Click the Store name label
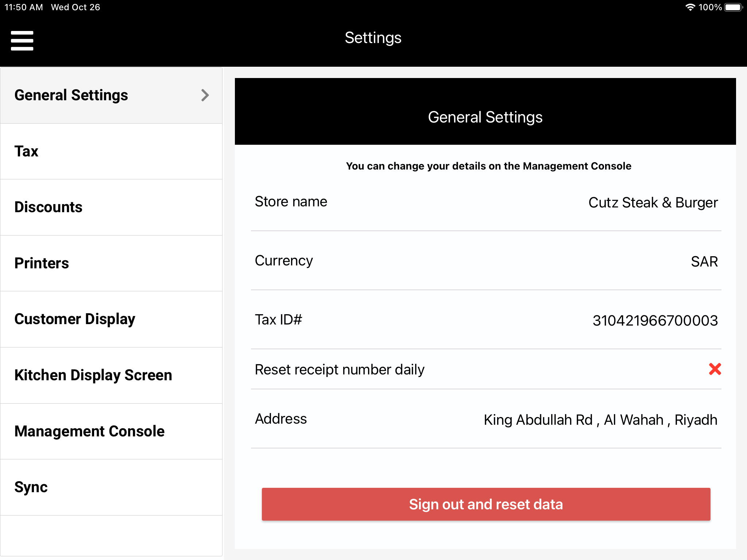Viewport: 747px width, 560px height. pos(291,202)
